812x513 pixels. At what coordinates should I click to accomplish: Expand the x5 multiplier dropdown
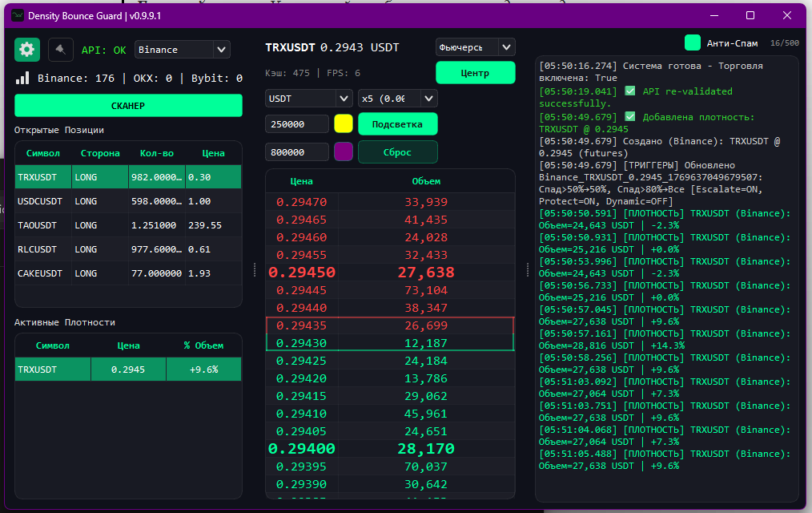point(397,98)
